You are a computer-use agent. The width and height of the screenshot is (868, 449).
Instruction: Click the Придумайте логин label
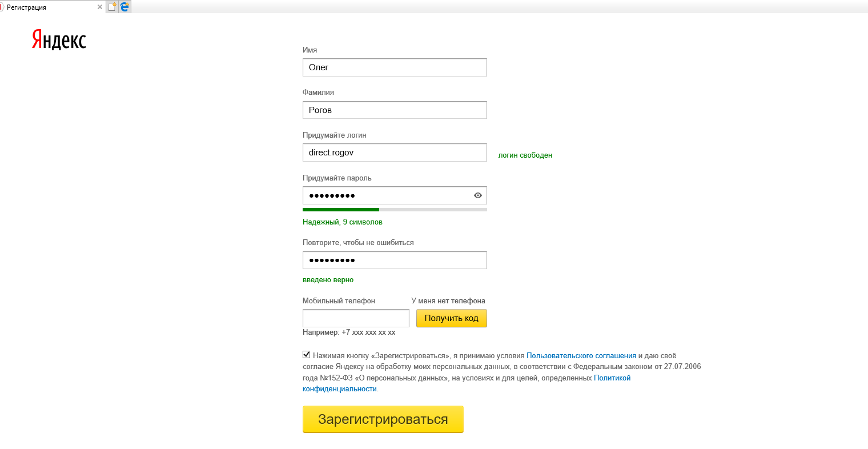pyautogui.click(x=335, y=135)
